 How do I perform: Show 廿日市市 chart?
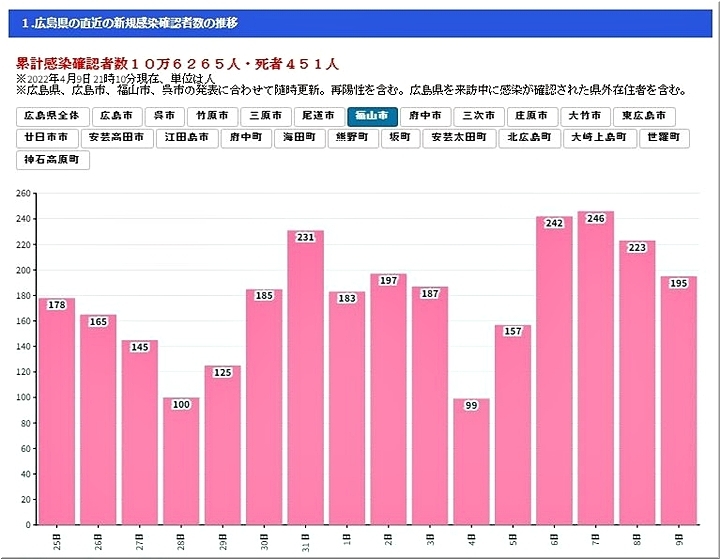pos(46,137)
